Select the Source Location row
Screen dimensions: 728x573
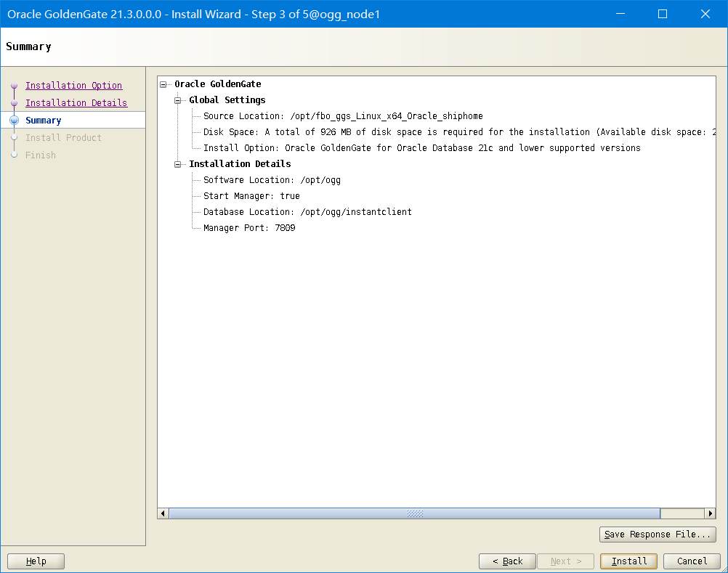point(343,116)
